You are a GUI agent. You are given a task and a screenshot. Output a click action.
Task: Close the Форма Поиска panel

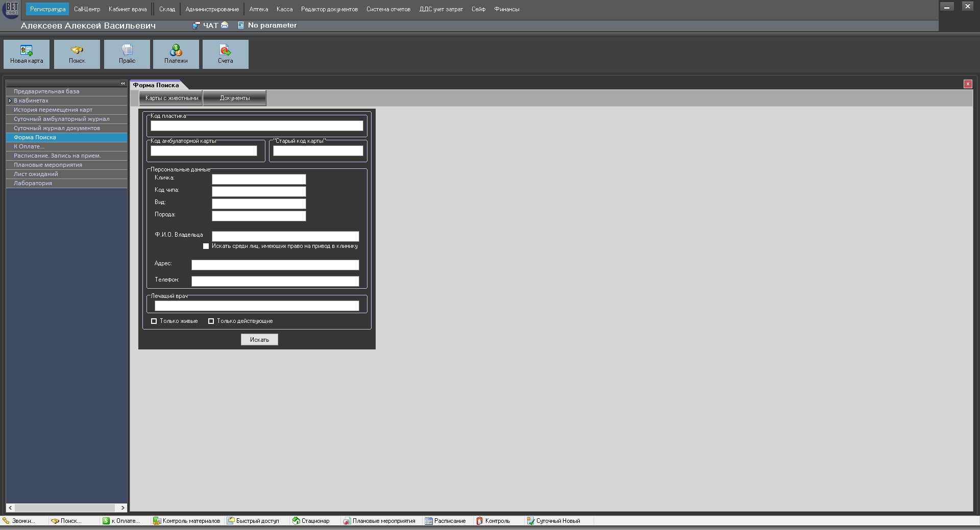[x=967, y=84]
